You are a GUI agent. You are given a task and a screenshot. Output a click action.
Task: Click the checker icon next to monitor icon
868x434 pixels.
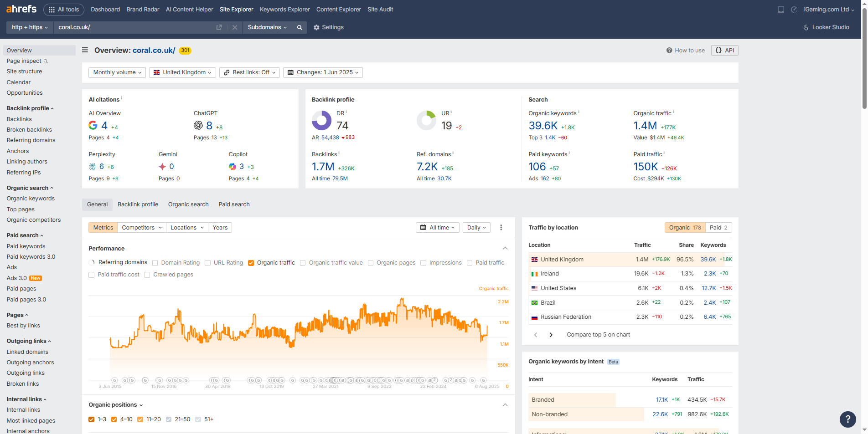[x=794, y=10]
